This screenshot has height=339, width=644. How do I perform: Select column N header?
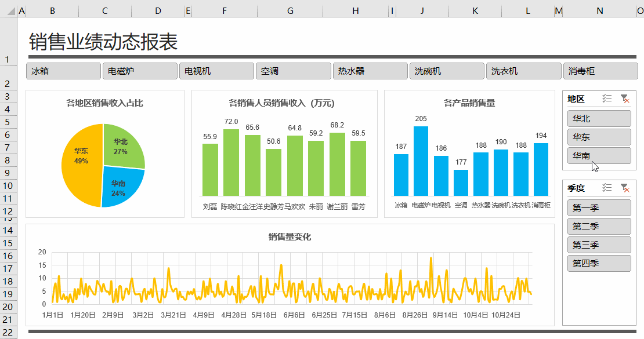click(x=600, y=11)
